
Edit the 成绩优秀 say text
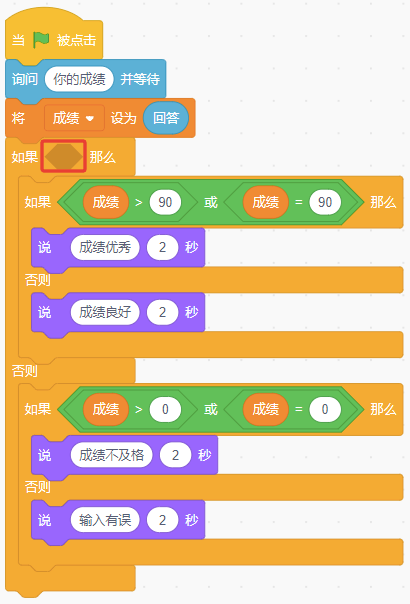(x=105, y=247)
